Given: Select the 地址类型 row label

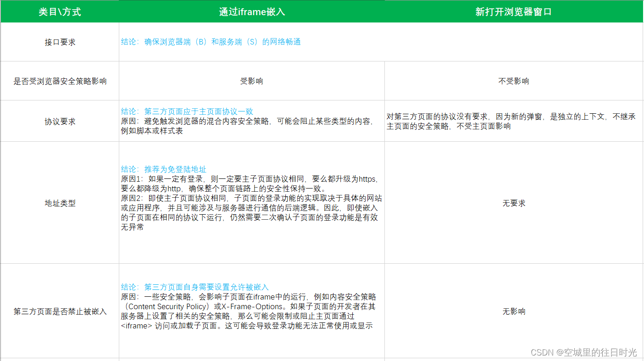Looking at the screenshot, I should 60,203.
